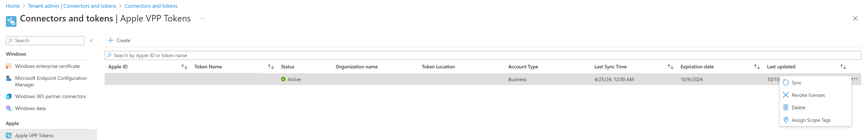
Task: Click the Assign Scope Tags icon
Action: tap(785, 120)
